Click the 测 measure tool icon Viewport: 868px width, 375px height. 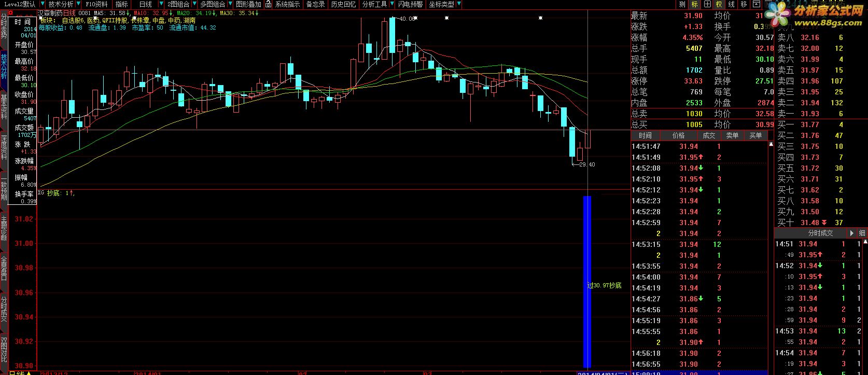[682, 4]
